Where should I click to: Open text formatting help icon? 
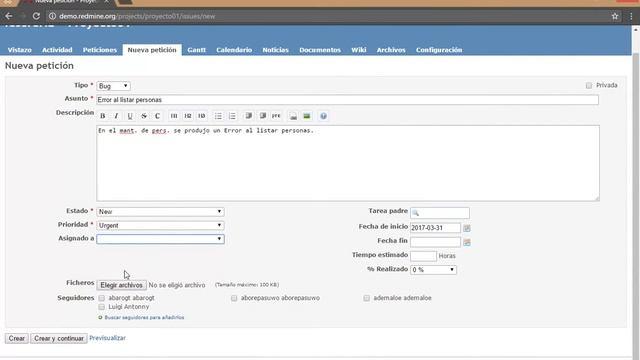pos(323,116)
